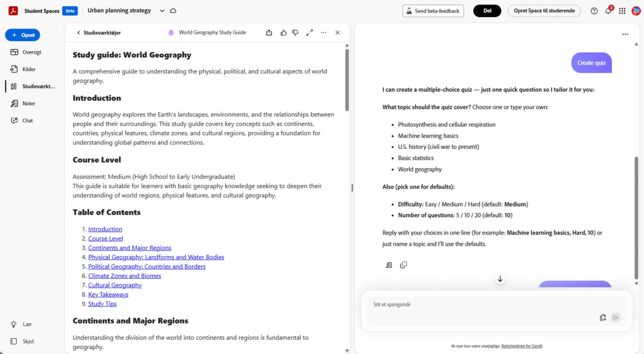
Task: Jump to Cultural Geography link
Action: pyautogui.click(x=115, y=285)
